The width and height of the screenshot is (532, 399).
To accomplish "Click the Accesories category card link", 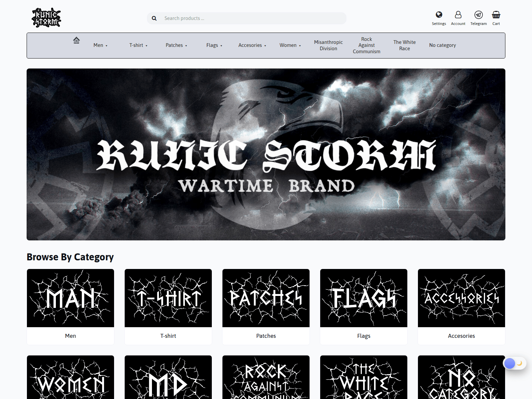I will point(461,336).
